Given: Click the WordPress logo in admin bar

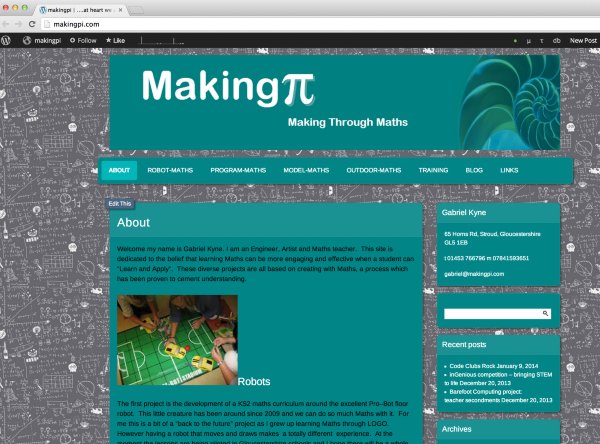Looking at the screenshot, I should (7, 40).
